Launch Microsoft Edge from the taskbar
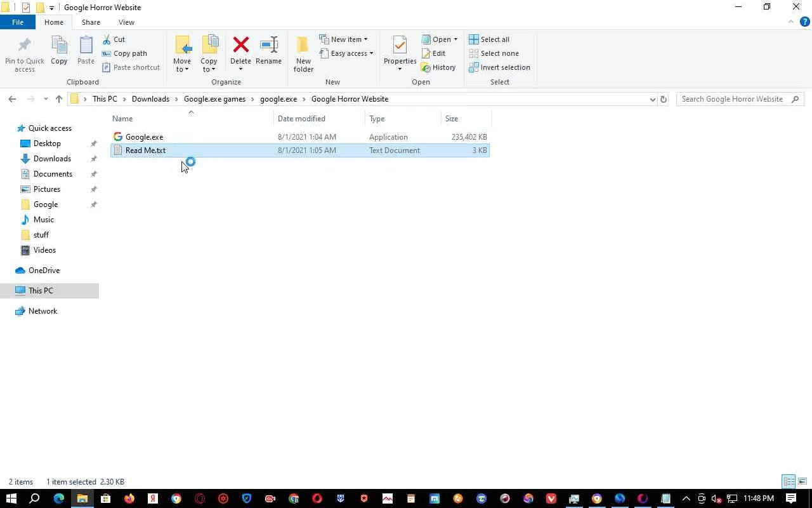 tap(59, 498)
